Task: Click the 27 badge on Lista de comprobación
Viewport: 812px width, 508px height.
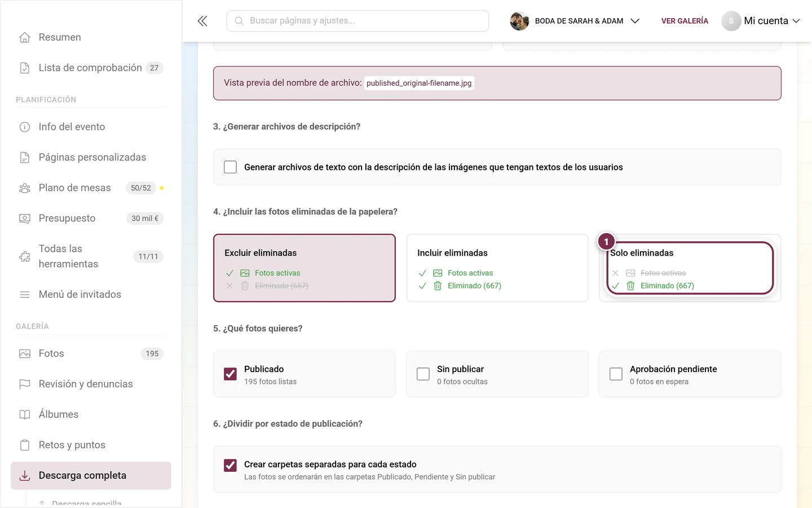Action: (155, 68)
